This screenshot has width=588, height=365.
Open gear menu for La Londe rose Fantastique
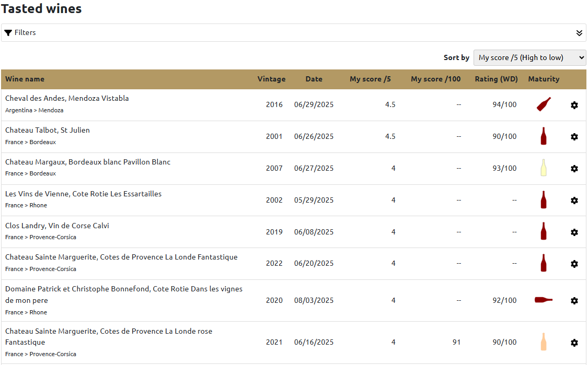tap(574, 343)
